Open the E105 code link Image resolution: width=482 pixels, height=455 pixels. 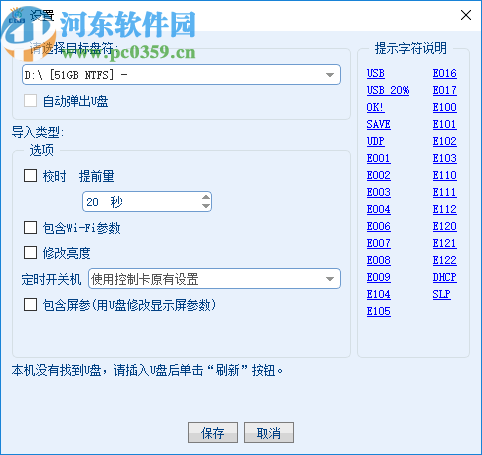coord(378,311)
